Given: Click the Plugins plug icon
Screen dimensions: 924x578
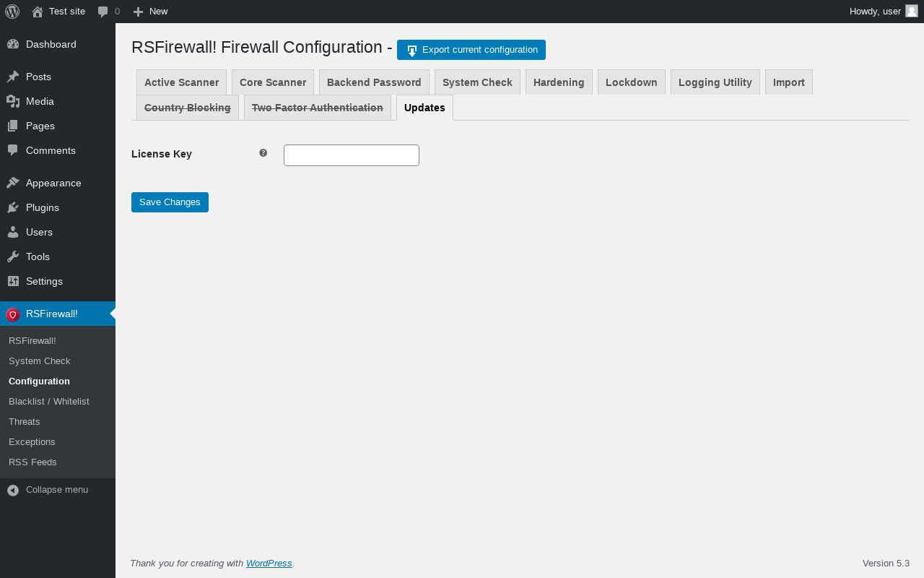Looking at the screenshot, I should coord(13,207).
